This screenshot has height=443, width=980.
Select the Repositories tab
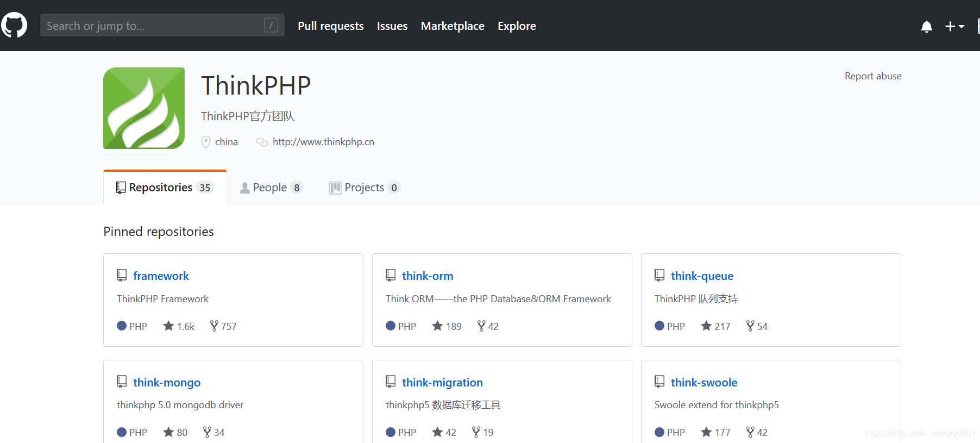click(x=165, y=188)
